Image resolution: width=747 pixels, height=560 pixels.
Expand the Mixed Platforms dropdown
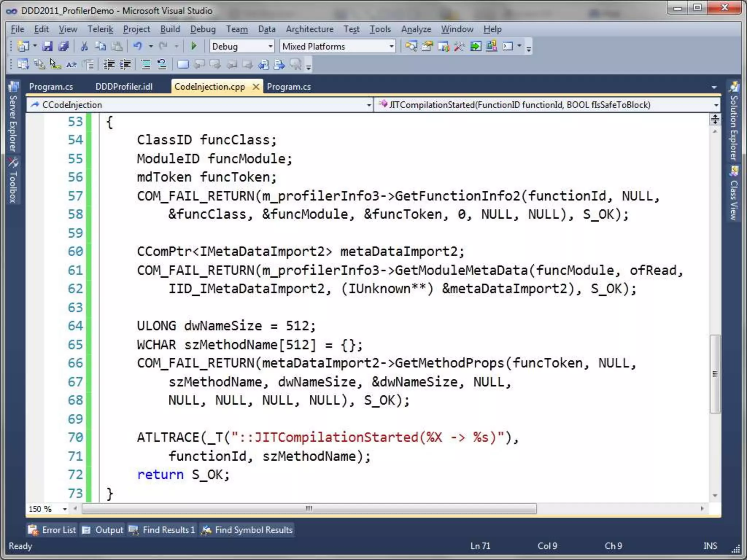(391, 46)
